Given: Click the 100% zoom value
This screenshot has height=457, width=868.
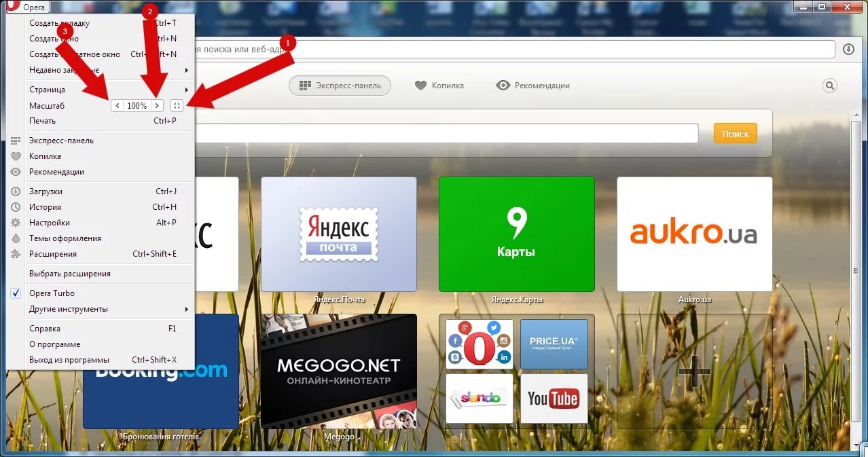Looking at the screenshot, I should point(137,105).
